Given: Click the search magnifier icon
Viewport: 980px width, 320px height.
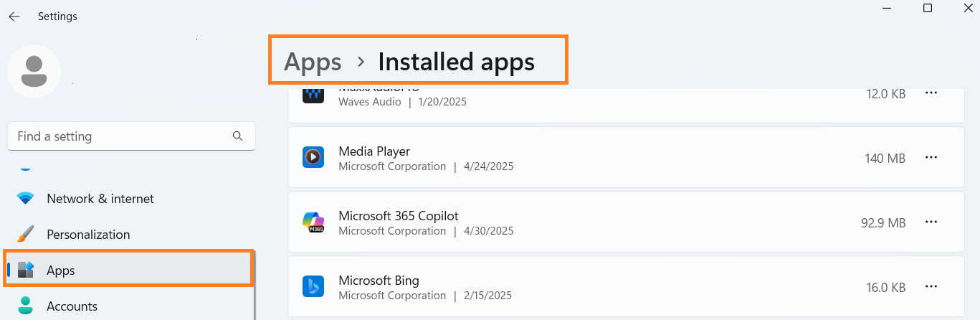Looking at the screenshot, I should (238, 136).
